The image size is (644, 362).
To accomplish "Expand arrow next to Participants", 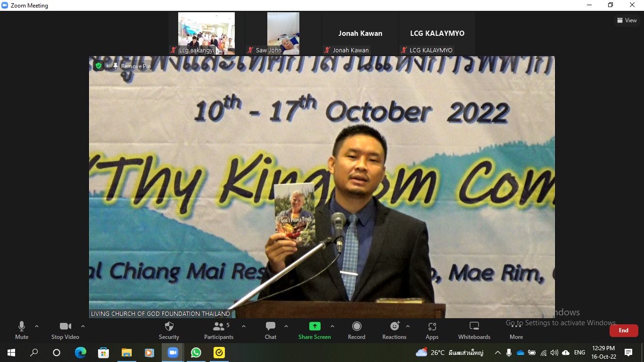I will tap(244, 326).
